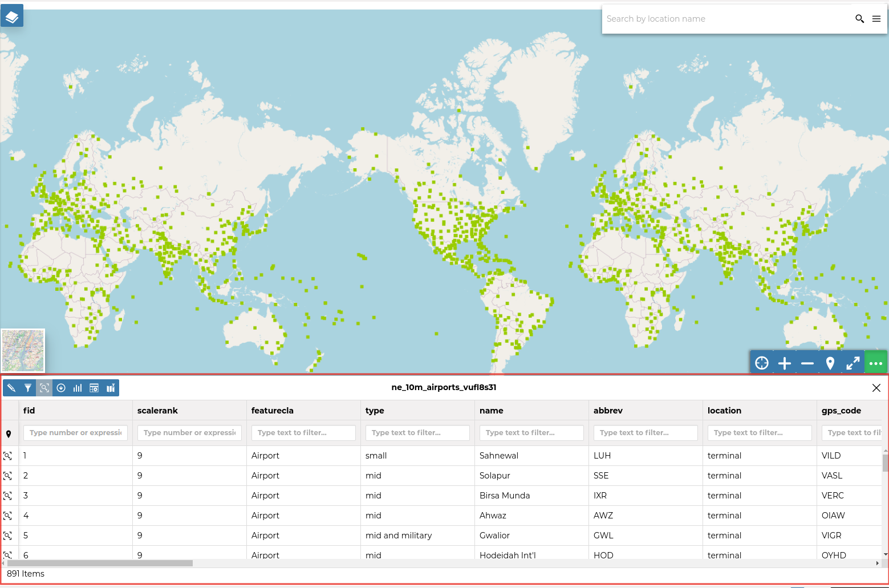Screen dimensions: 889x588
Task: Close the attribute table panel
Action: point(876,388)
